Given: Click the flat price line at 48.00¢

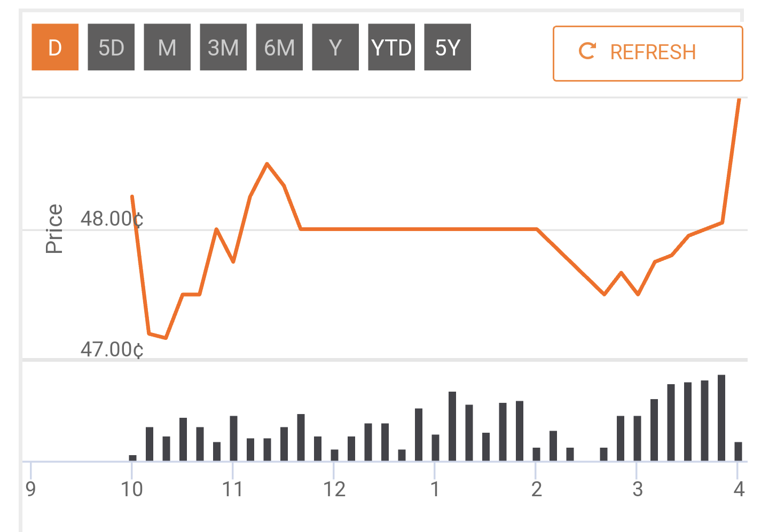Looking at the screenshot, I should pyautogui.click(x=419, y=229).
